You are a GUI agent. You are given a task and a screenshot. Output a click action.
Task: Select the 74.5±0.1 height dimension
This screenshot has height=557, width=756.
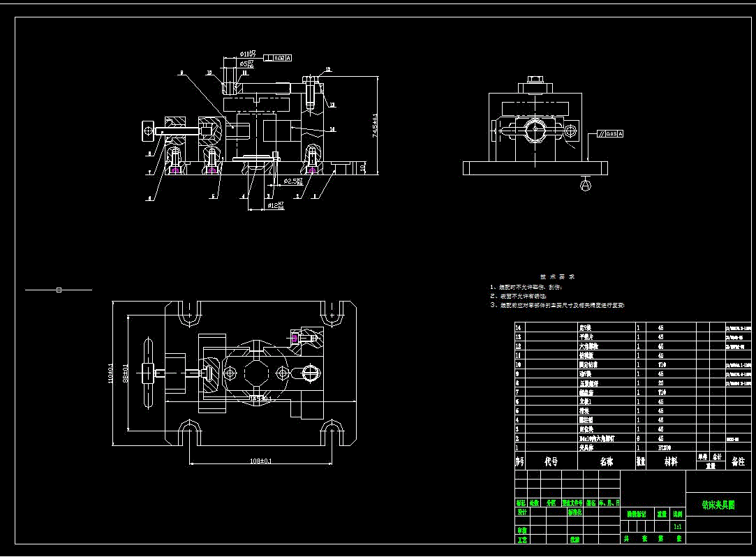[x=375, y=125]
